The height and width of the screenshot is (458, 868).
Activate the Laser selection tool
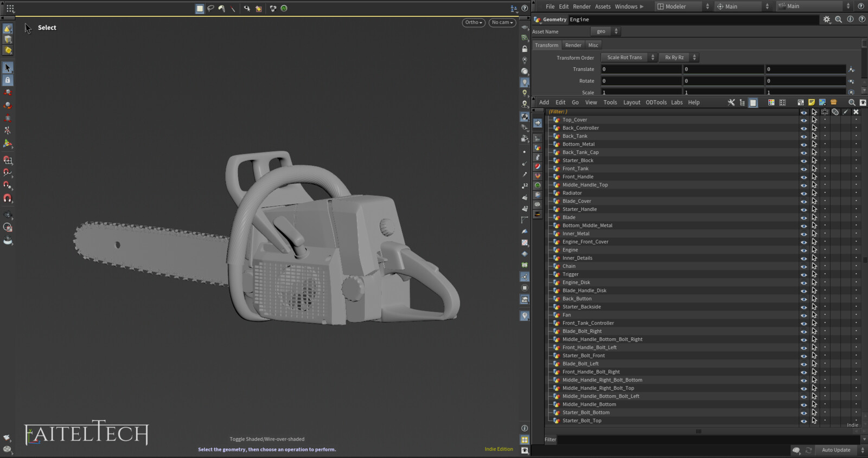233,8
